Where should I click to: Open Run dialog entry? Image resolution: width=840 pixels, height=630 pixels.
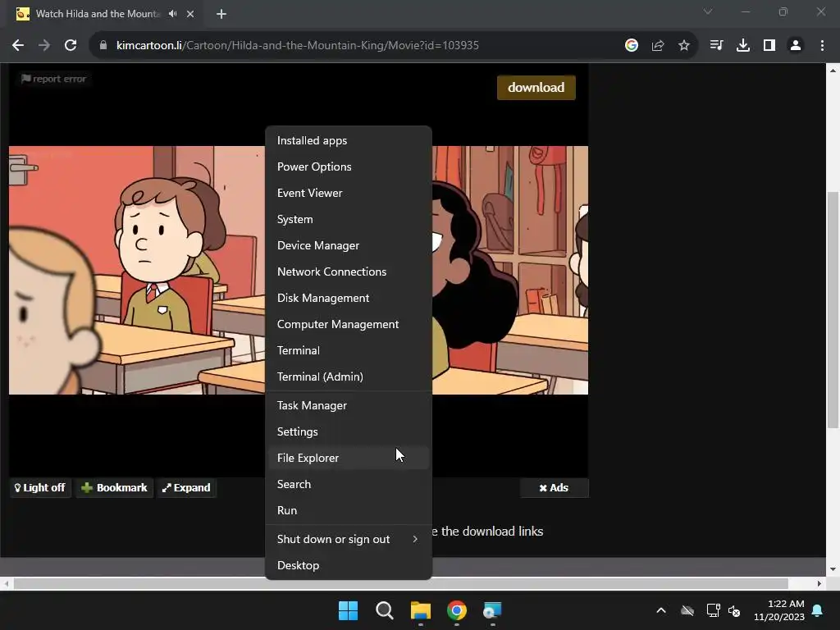349,510
